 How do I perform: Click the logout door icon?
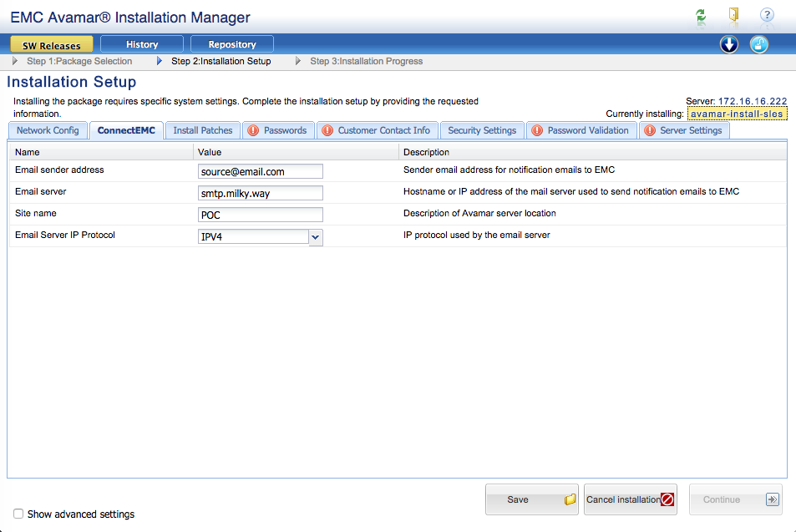(x=733, y=15)
